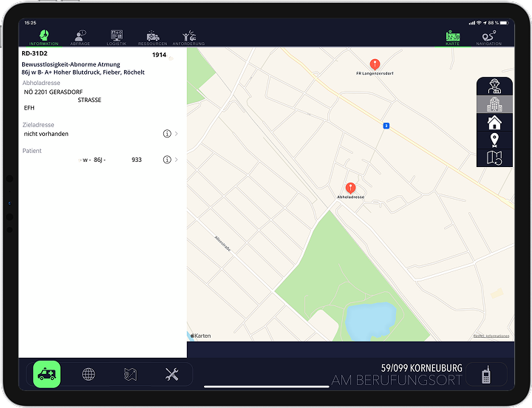Expand Patient details chevron
The image size is (532, 408).
coord(177,160)
